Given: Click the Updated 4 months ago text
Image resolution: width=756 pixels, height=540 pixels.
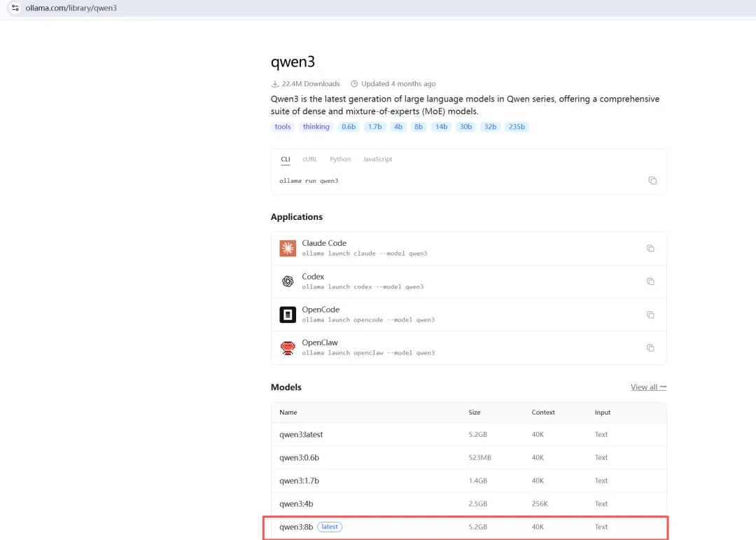Looking at the screenshot, I should coord(398,84).
